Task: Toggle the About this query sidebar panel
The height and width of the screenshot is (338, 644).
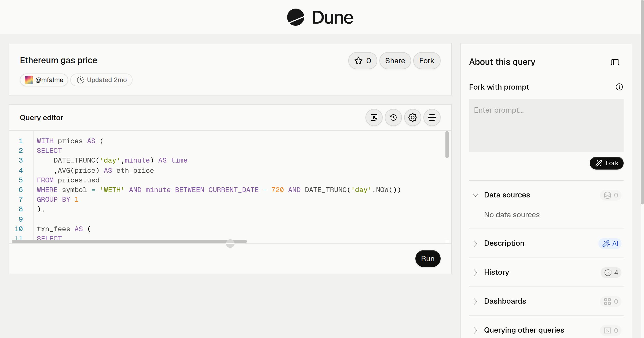Action: click(x=615, y=62)
